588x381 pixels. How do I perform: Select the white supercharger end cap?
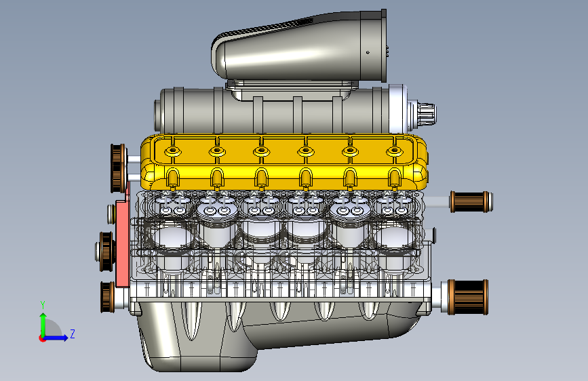click(398, 109)
